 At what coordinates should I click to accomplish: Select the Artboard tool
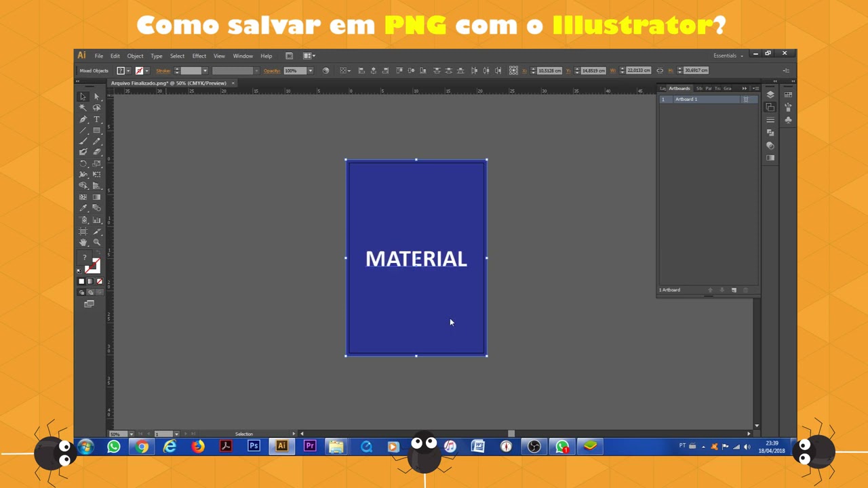(83, 231)
